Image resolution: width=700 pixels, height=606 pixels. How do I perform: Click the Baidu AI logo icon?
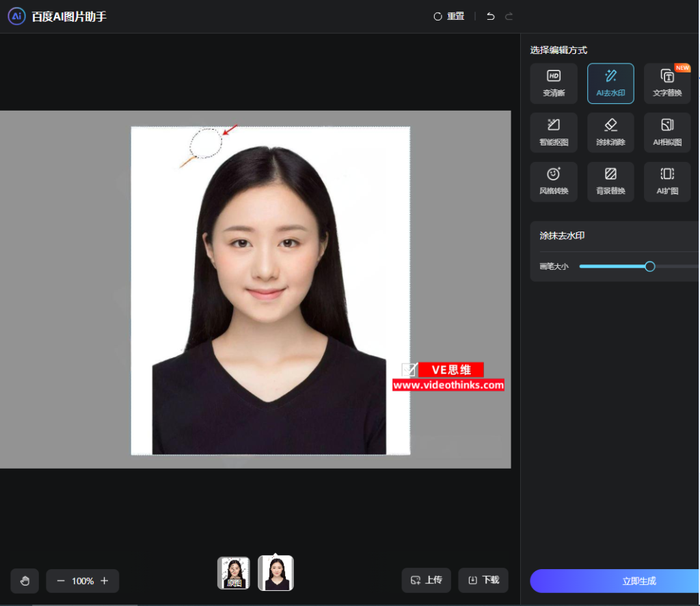coord(16,16)
